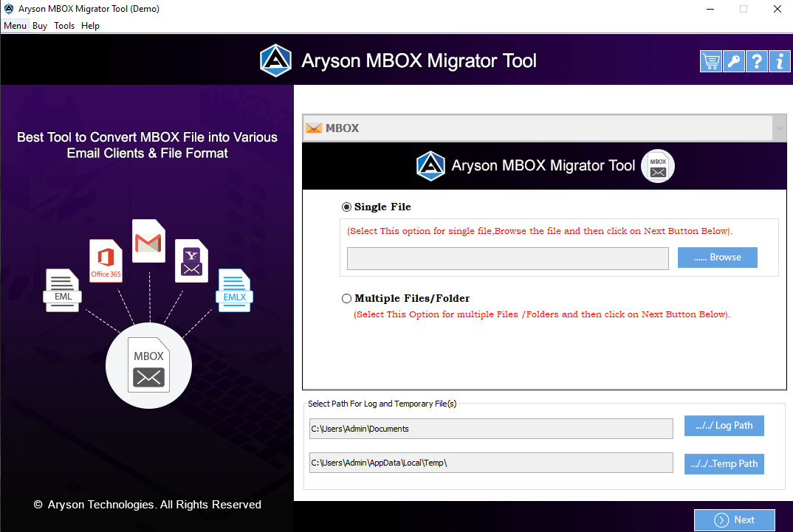
Task: Open the Help menu
Action: pyautogui.click(x=91, y=26)
